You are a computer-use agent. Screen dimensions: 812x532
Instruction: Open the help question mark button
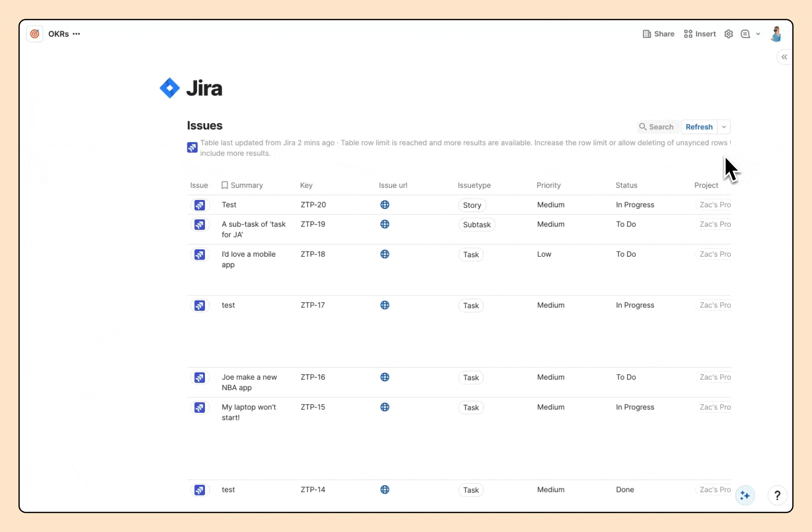click(777, 495)
